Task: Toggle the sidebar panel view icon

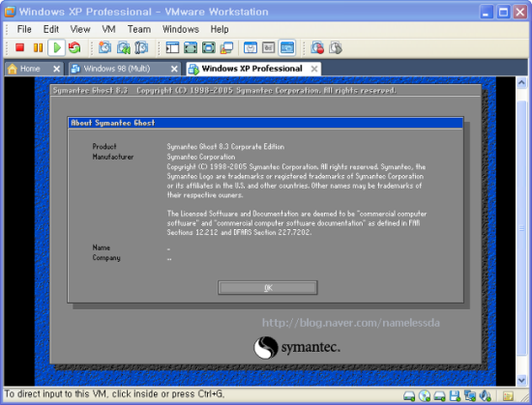Action: tap(172, 47)
